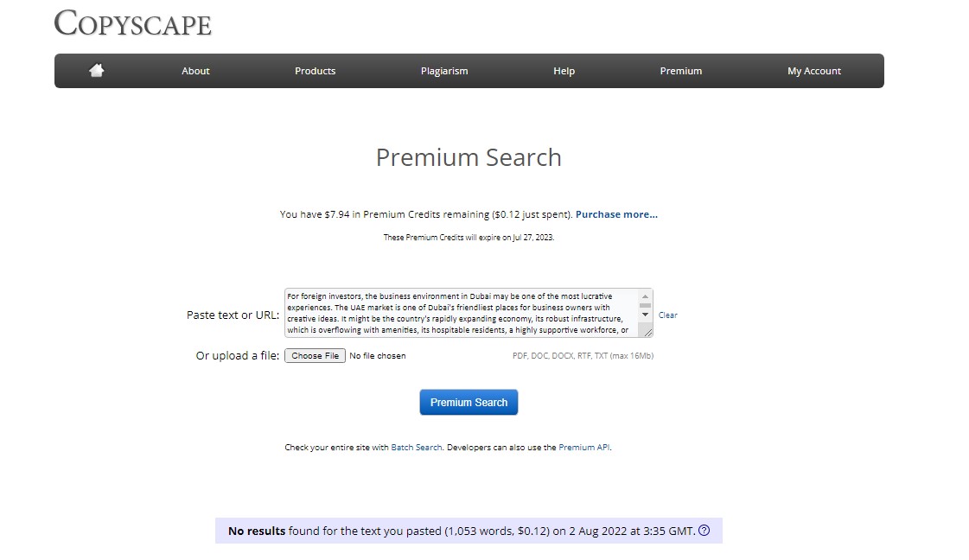Screen dimensions: 969x560
Task: Click the Premium Search button
Action: click(x=469, y=402)
